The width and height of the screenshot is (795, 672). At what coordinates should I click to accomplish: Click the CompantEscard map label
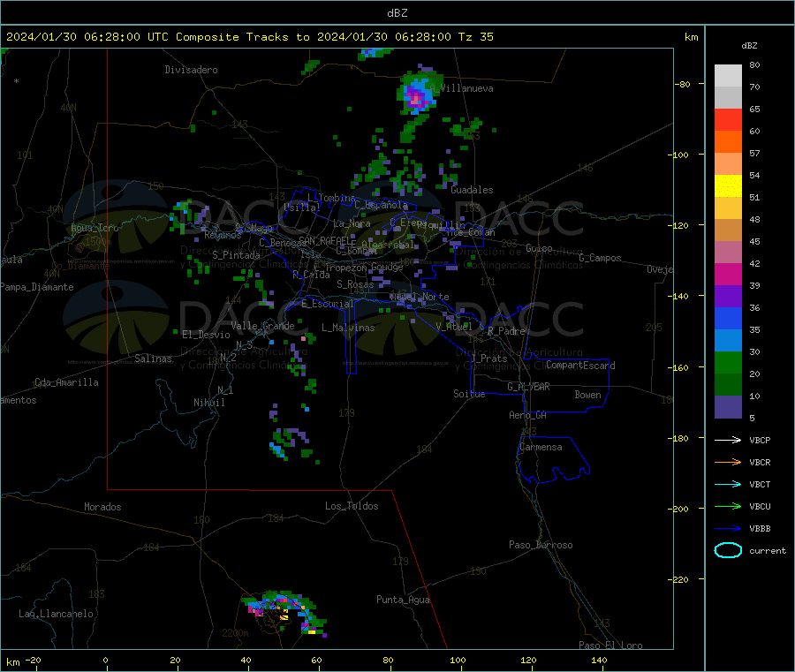click(580, 365)
